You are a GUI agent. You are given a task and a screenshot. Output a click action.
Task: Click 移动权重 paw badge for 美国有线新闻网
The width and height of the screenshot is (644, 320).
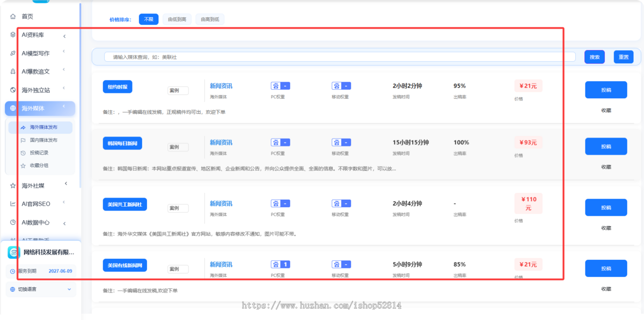tap(341, 264)
